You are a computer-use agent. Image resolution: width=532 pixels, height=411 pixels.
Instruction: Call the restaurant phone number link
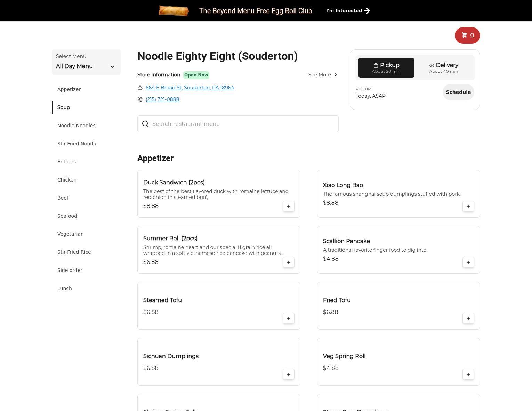162,99
